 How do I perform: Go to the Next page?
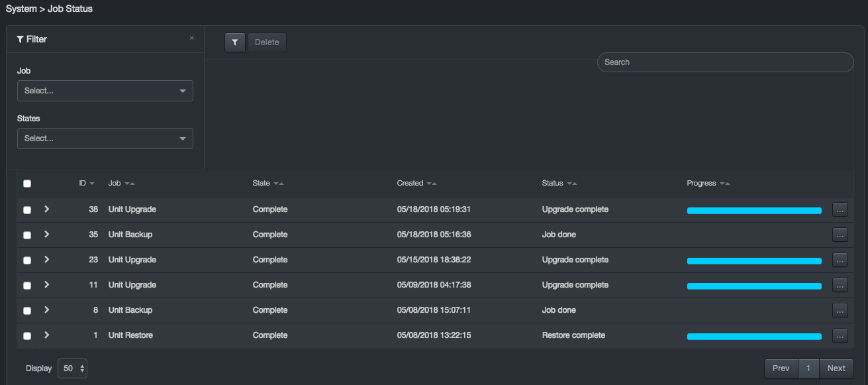(836, 368)
